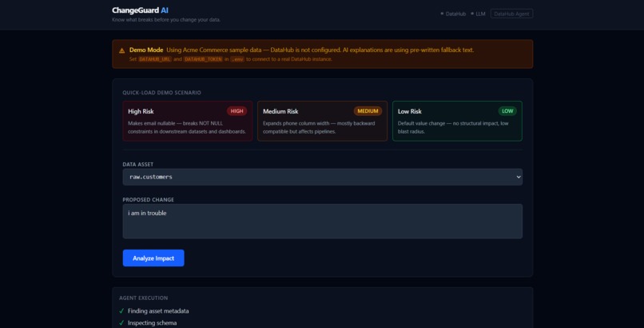
Task: Click tagline 'Know what breaks before you change your data.'
Action: tap(166, 20)
